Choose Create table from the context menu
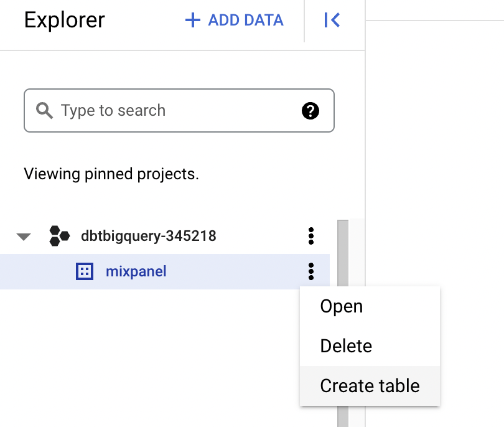The image size is (504, 427). 370,386
